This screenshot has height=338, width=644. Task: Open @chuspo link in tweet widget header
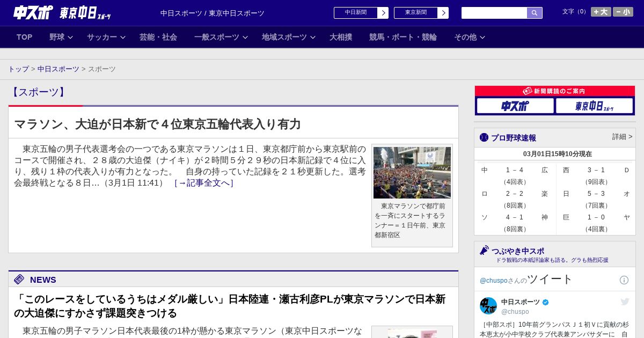(x=493, y=281)
